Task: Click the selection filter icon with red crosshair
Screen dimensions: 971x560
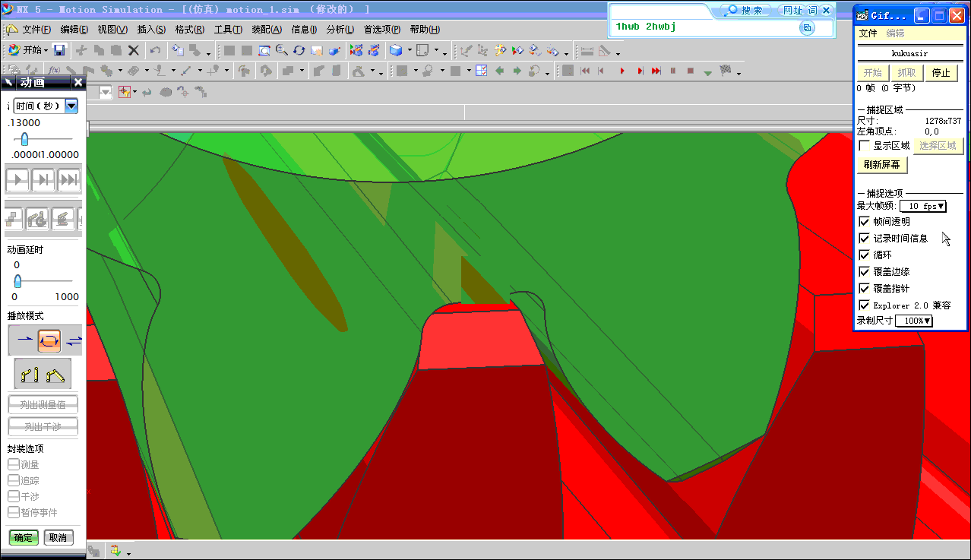Action: point(124,91)
